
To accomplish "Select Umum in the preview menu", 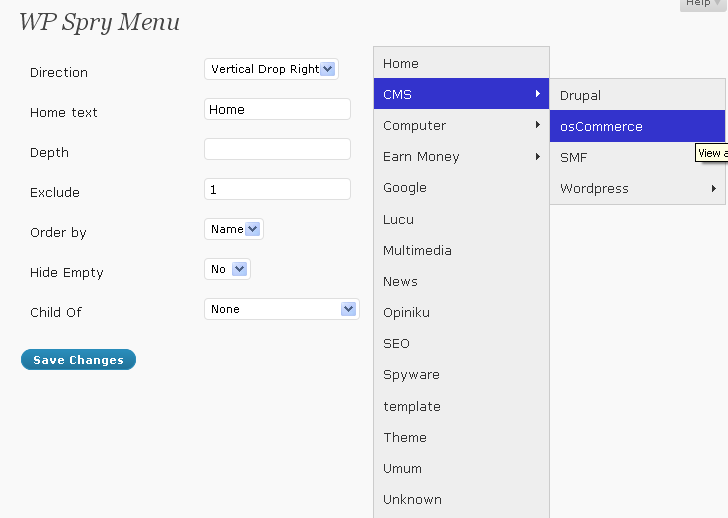I will pos(461,468).
